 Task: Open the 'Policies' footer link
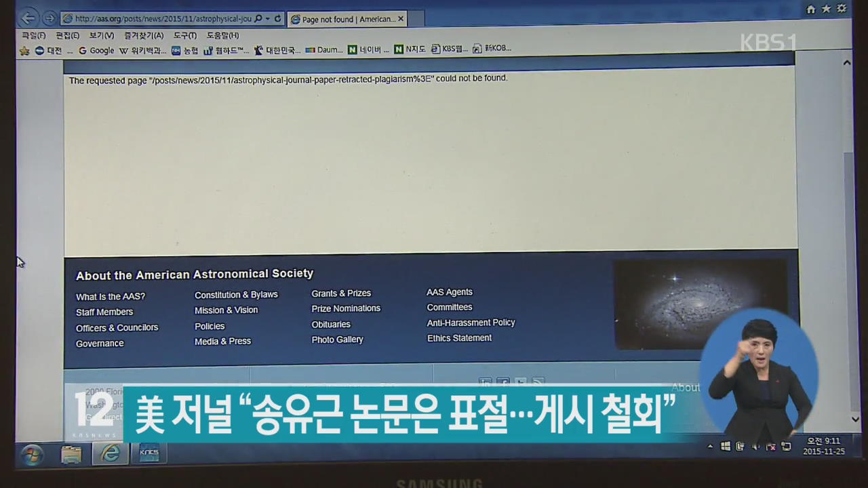click(x=210, y=326)
